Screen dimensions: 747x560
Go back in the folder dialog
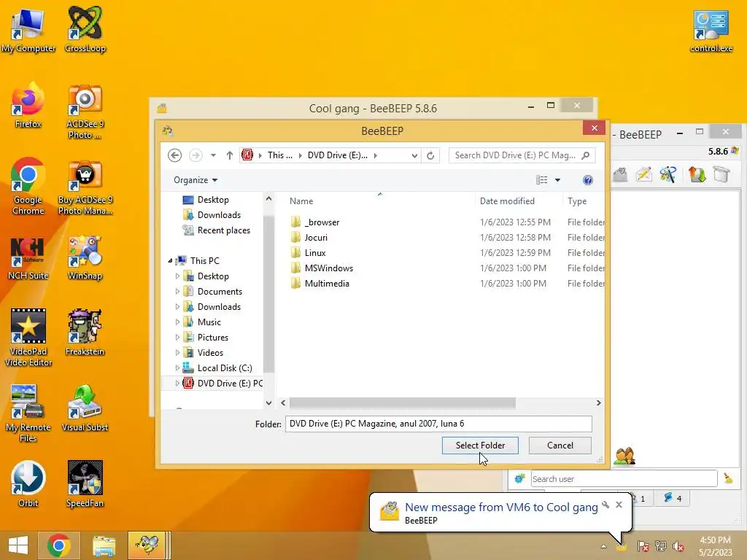[x=175, y=155]
